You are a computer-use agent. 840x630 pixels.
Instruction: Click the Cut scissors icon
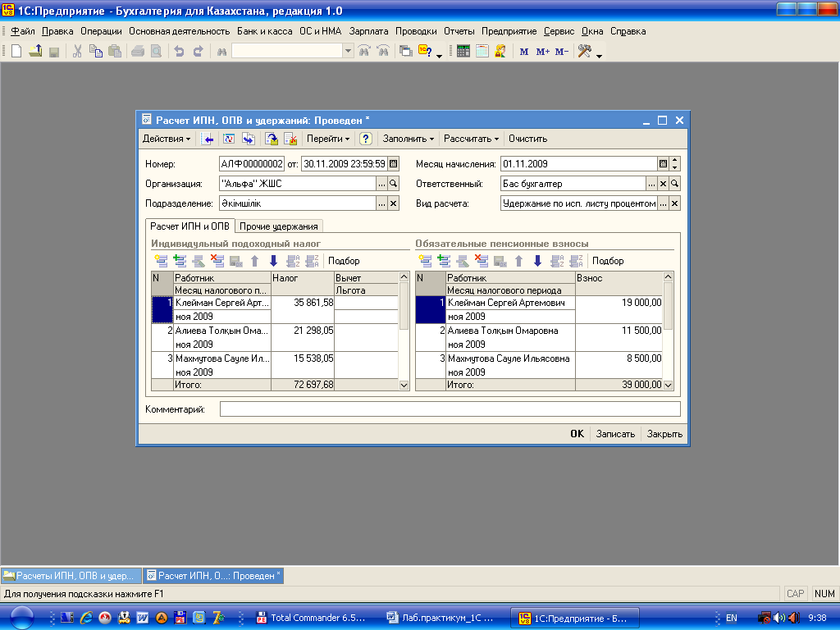[77, 52]
